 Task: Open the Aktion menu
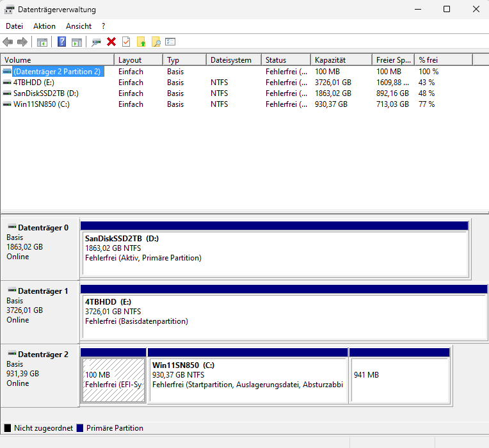(x=44, y=26)
